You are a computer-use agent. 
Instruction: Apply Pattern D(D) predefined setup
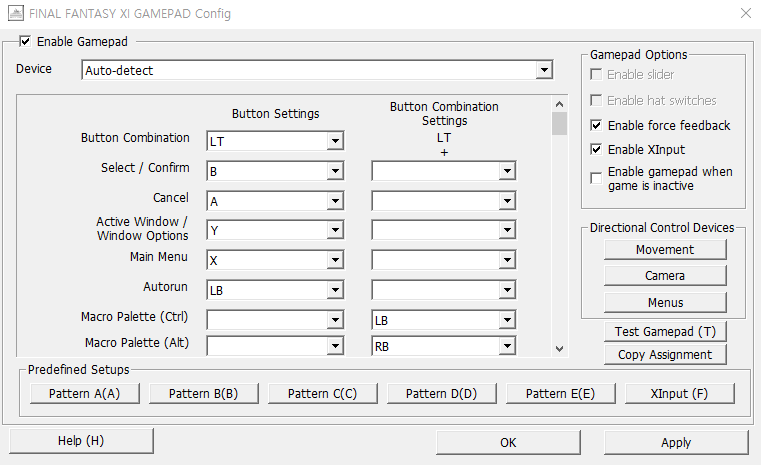click(442, 393)
